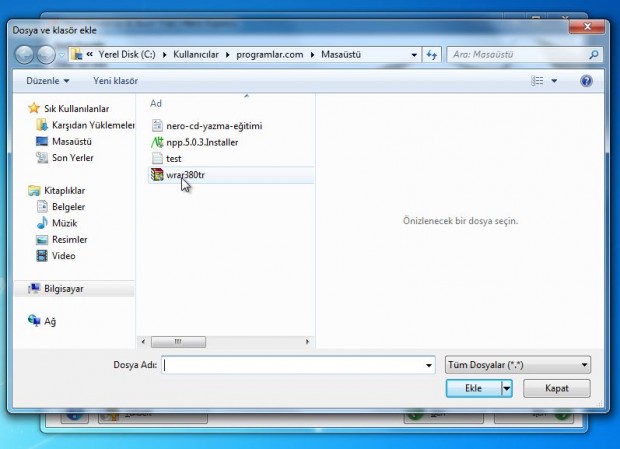
Task: Open the Resimler library in sidebar
Action: coord(69,240)
